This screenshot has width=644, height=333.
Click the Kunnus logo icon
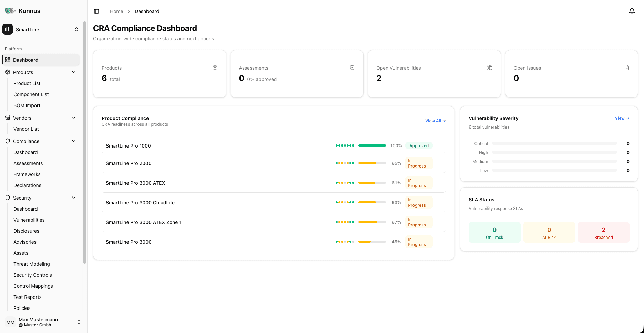[10, 11]
